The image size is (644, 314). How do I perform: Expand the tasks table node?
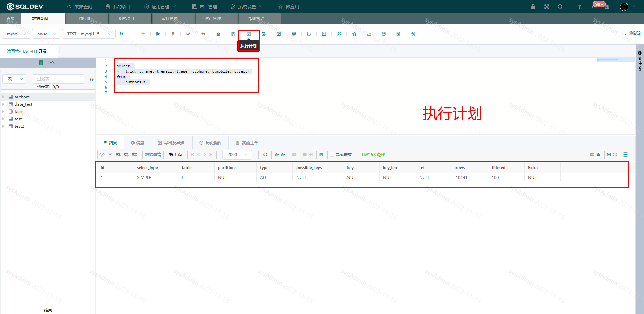point(3,112)
